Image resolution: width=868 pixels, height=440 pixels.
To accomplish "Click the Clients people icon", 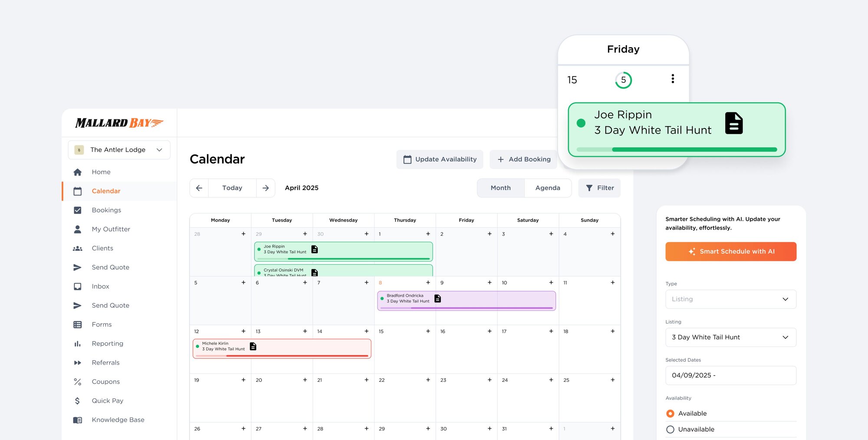I will tap(77, 248).
